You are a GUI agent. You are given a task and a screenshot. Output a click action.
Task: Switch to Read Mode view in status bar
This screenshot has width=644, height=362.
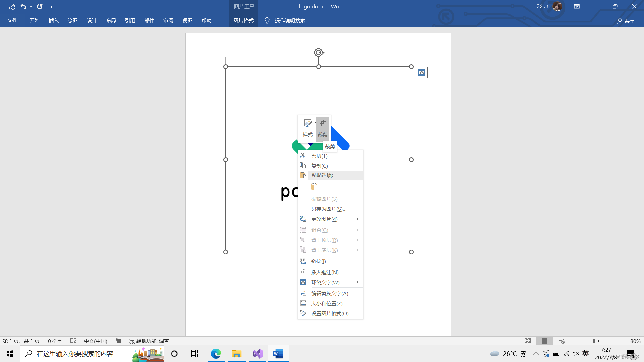coord(528,341)
